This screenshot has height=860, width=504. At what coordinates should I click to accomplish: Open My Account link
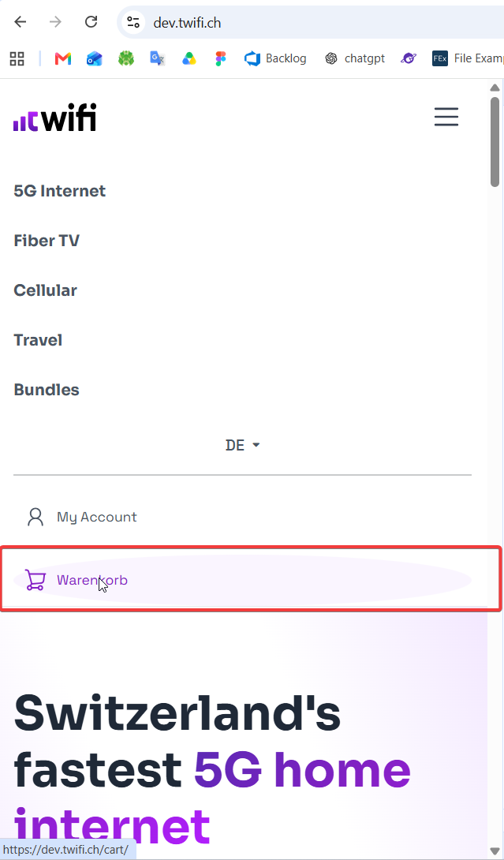[x=82, y=518]
